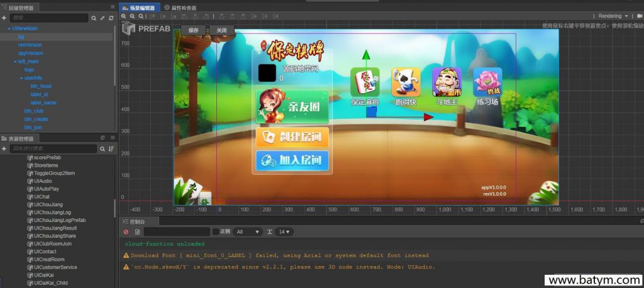Click the 关闭 button to close prefab
This screenshot has height=288, width=644.
click(x=221, y=30)
